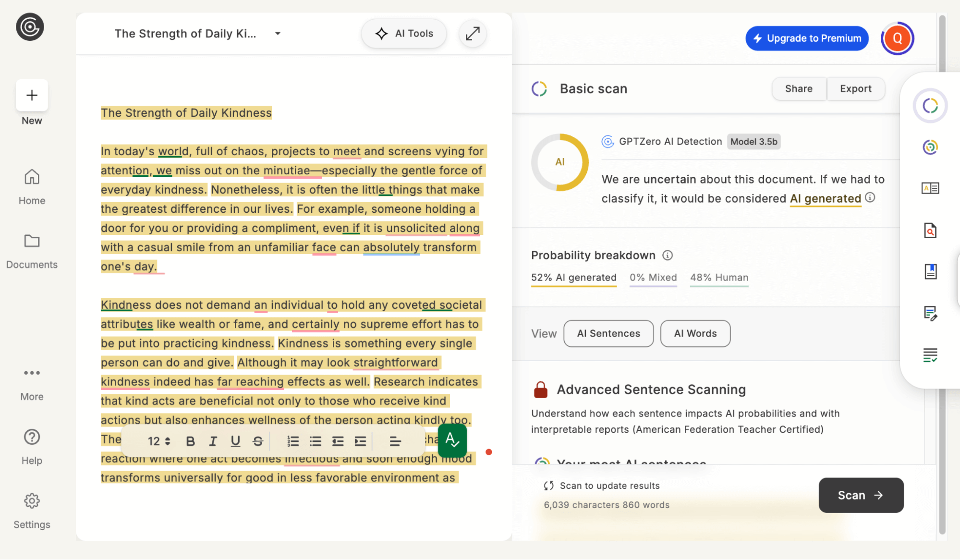
Task: Toggle bold formatting
Action: tap(190, 441)
